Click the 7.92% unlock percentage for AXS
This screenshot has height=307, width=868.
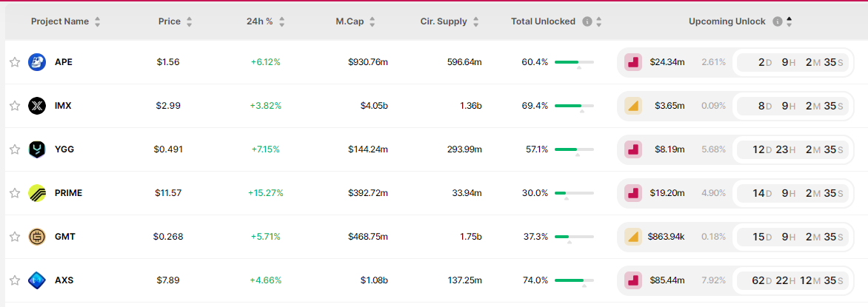[x=713, y=280]
